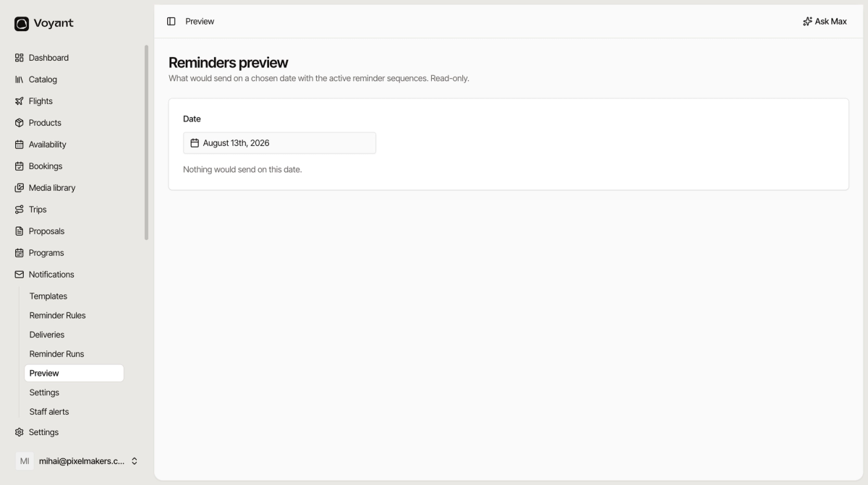The height and width of the screenshot is (485, 868).
Task: Click the Trips sidebar label
Action: point(38,210)
